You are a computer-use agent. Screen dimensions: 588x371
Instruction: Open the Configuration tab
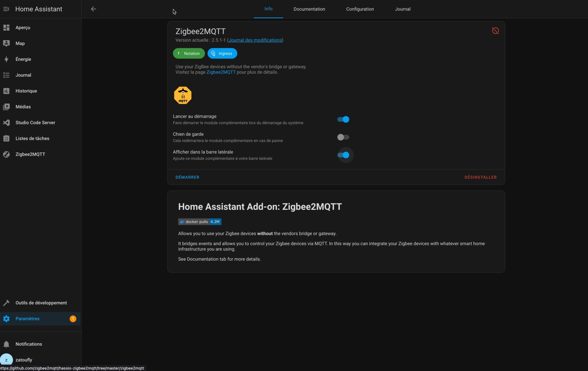click(x=360, y=9)
